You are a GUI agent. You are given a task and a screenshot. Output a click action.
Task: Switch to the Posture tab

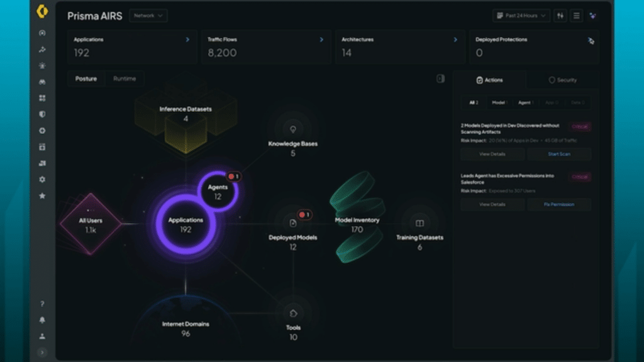[x=86, y=79]
